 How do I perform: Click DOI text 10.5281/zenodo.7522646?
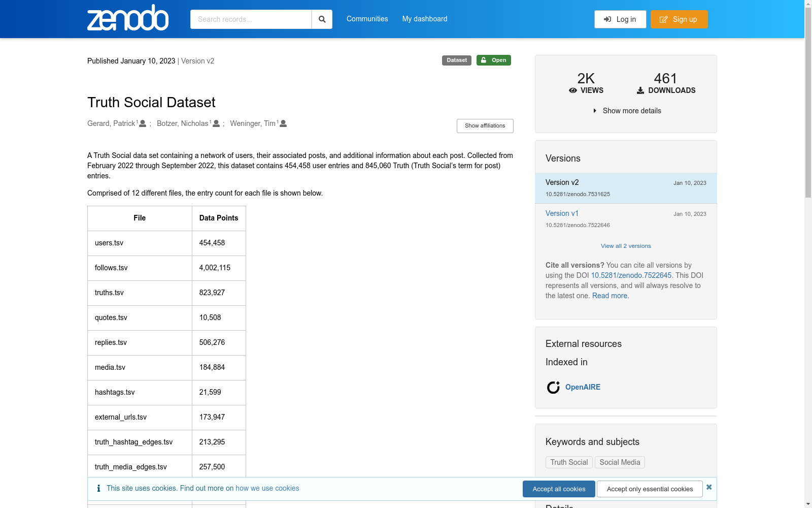578,225
